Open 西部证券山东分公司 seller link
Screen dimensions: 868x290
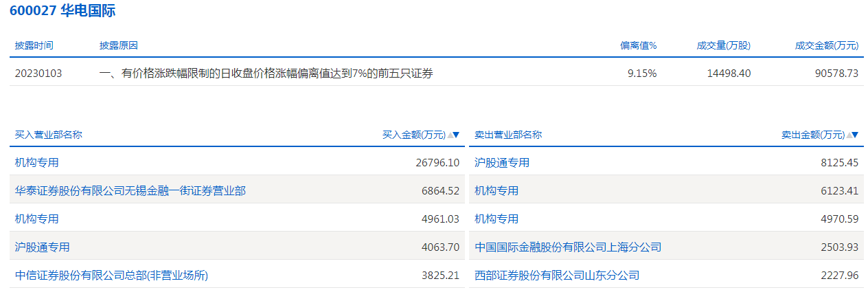tap(557, 276)
